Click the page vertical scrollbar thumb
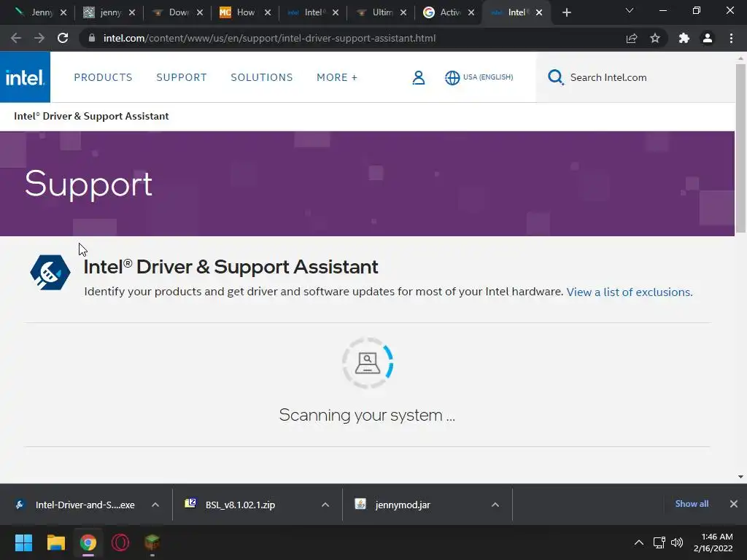 (740, 149)
